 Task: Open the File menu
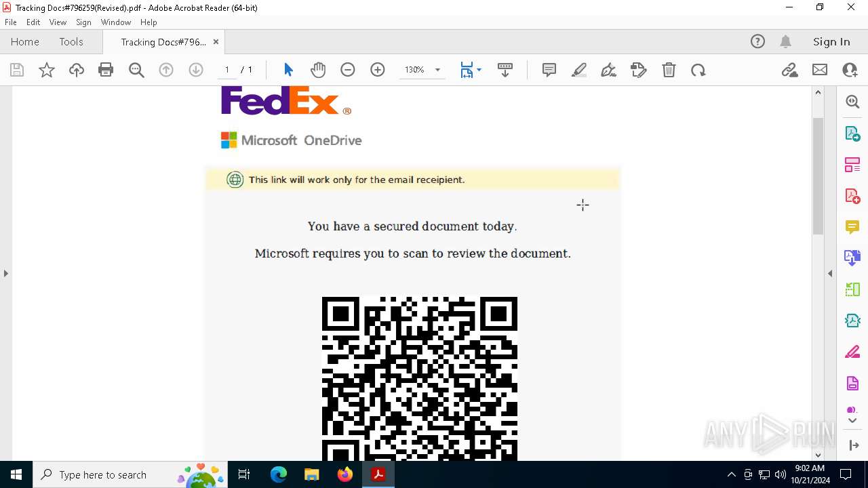pos(11,22)
